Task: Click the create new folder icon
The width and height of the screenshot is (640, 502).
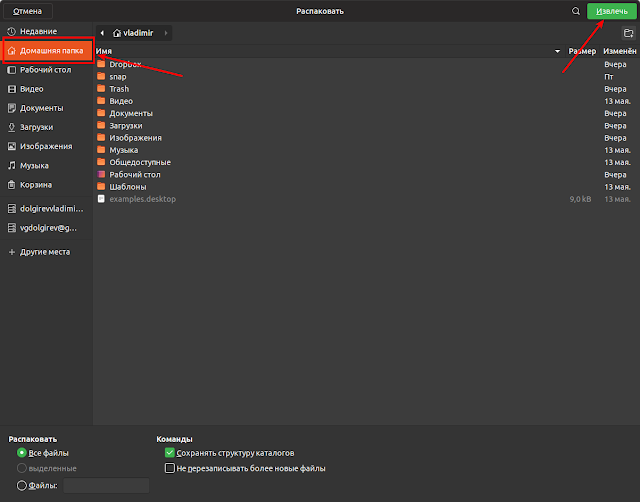Action: [629, 33]
